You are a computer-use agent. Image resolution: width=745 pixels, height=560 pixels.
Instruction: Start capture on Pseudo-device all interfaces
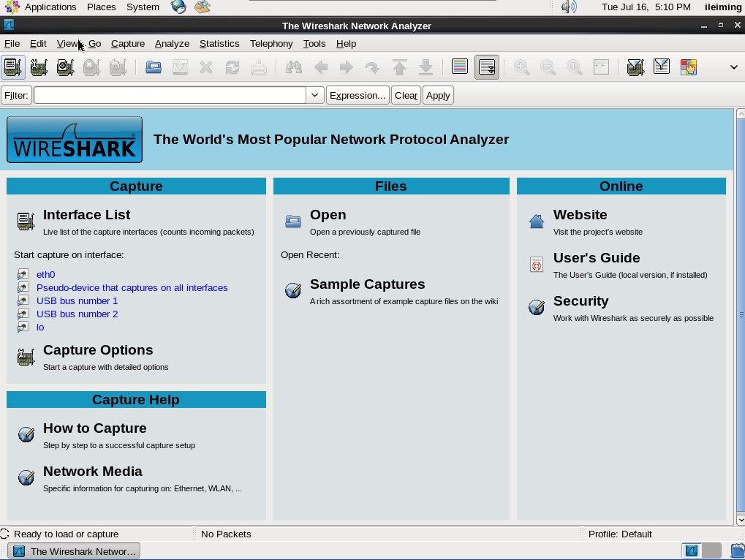pyautogui.click(x=132, y=288)
